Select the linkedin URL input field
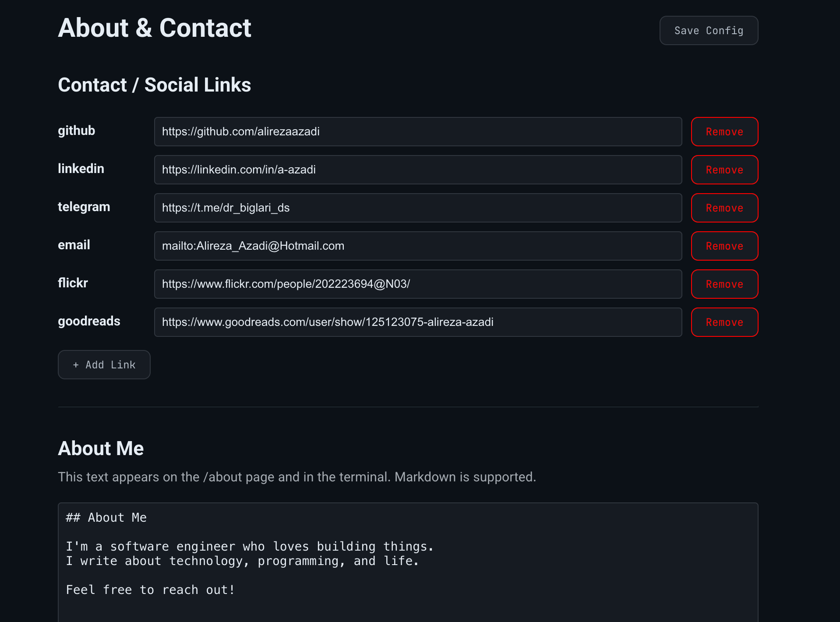 pyautogui.click(x=417, y=170)
